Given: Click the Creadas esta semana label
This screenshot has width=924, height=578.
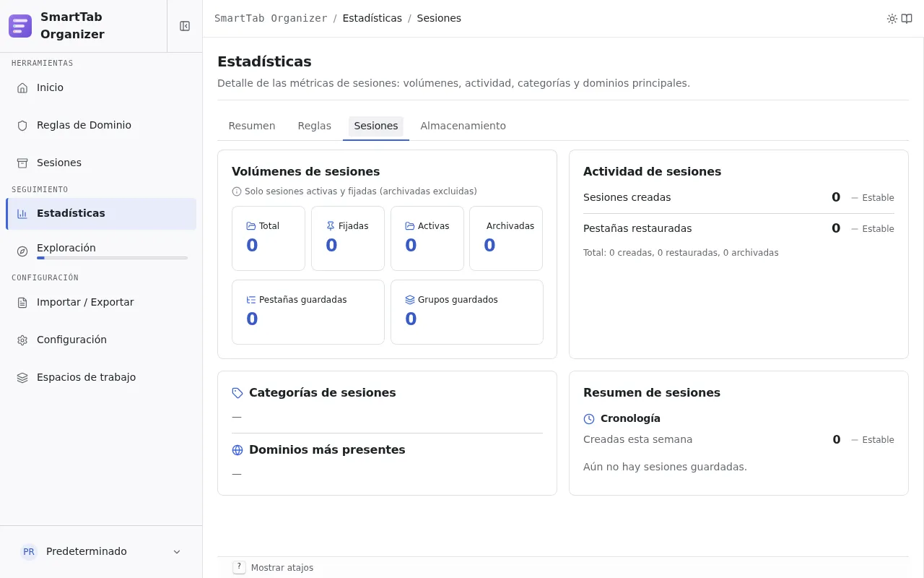Looking at the screenshot, I should pos(638,439).
